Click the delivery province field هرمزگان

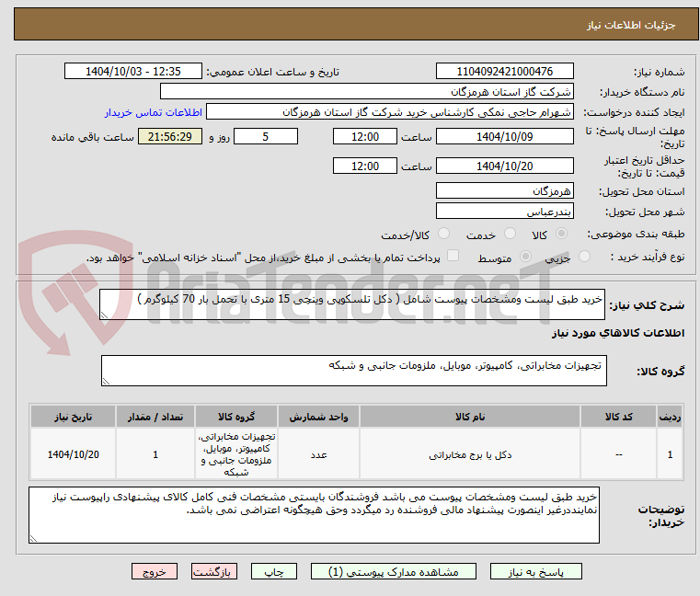point(504,190)
